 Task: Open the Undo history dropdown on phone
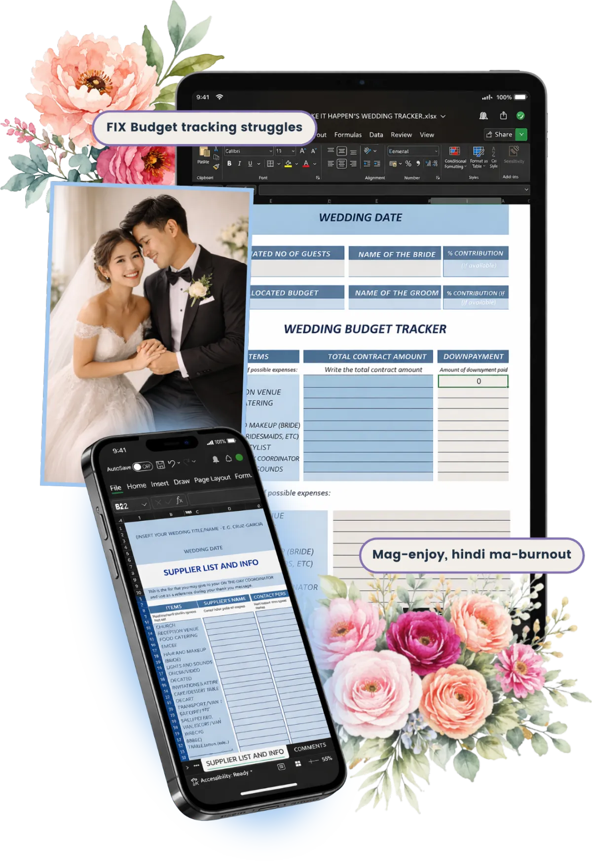point(179,463)
